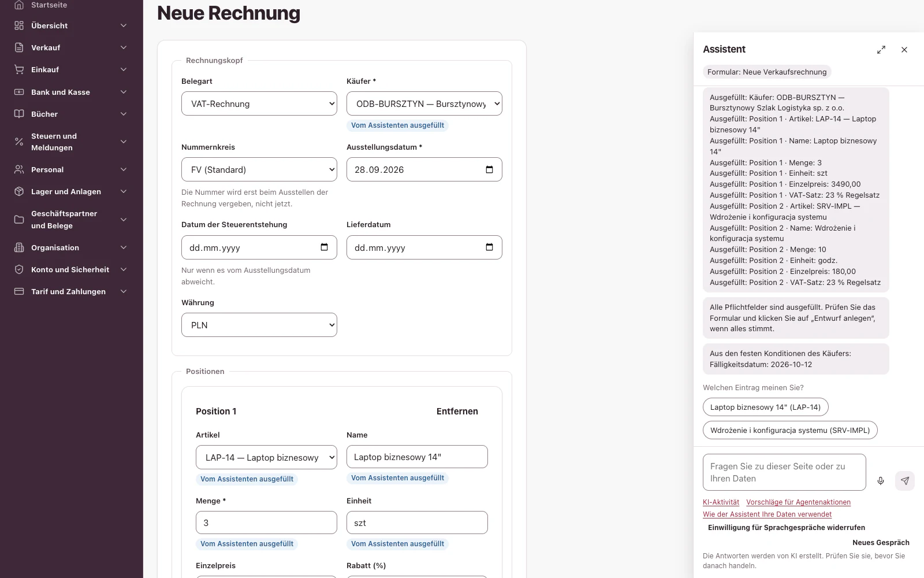Viewport: 924px width, 578px height.
Task: Open the Lieferdatum calendar picker icon
Action: 489,247
